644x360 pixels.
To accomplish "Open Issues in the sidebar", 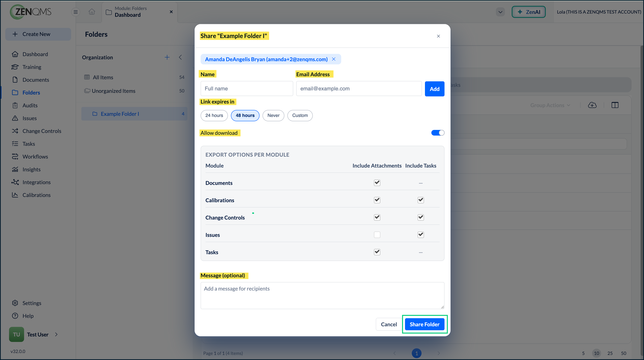I will (30, 118).
